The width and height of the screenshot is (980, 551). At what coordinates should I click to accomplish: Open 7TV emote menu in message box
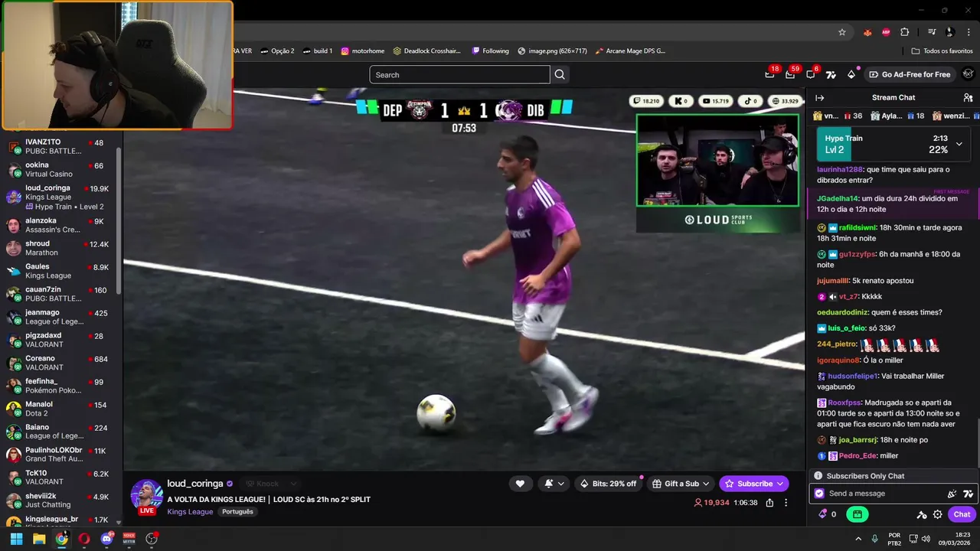968,494
